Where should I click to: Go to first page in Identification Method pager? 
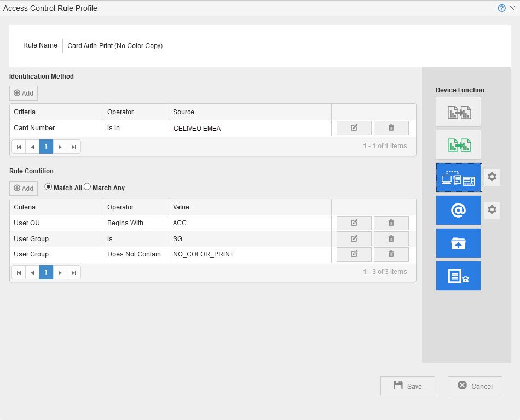pyautogui.click(x=19, y=147)
